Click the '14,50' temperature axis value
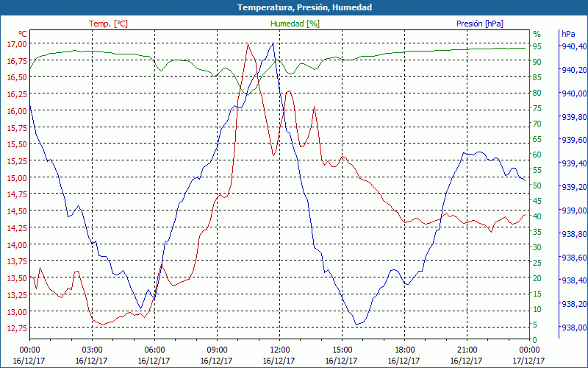Screen dimensions: 588x368 coord(17,211)
